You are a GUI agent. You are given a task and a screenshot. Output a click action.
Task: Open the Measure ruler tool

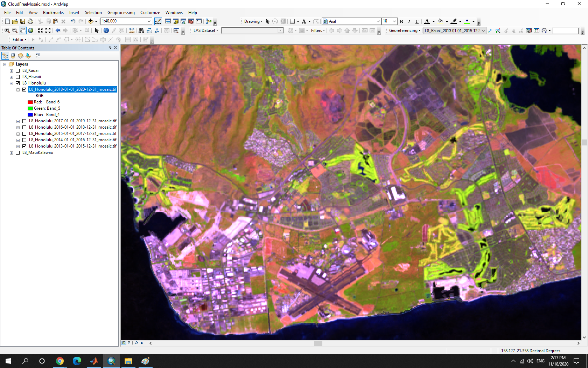coord(132,30)
